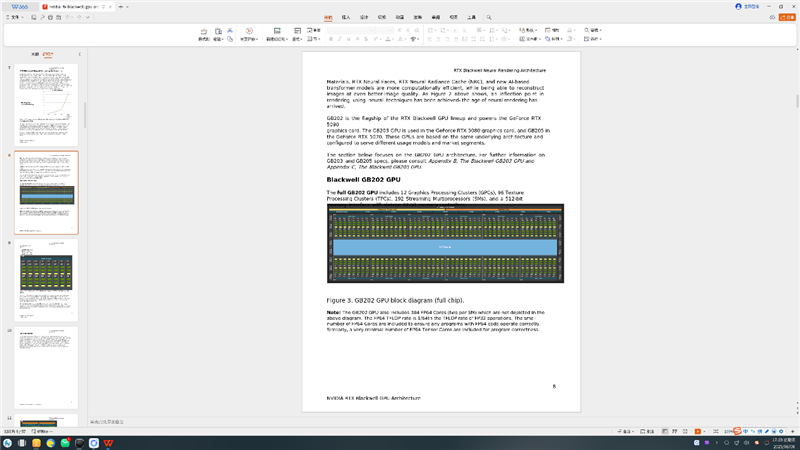Click the 批注 (Comments) button in status bar

pos(647,432)
